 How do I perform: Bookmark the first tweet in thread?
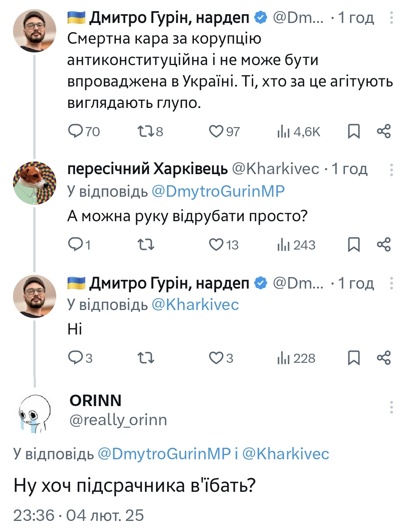click(x=354, y=131)
